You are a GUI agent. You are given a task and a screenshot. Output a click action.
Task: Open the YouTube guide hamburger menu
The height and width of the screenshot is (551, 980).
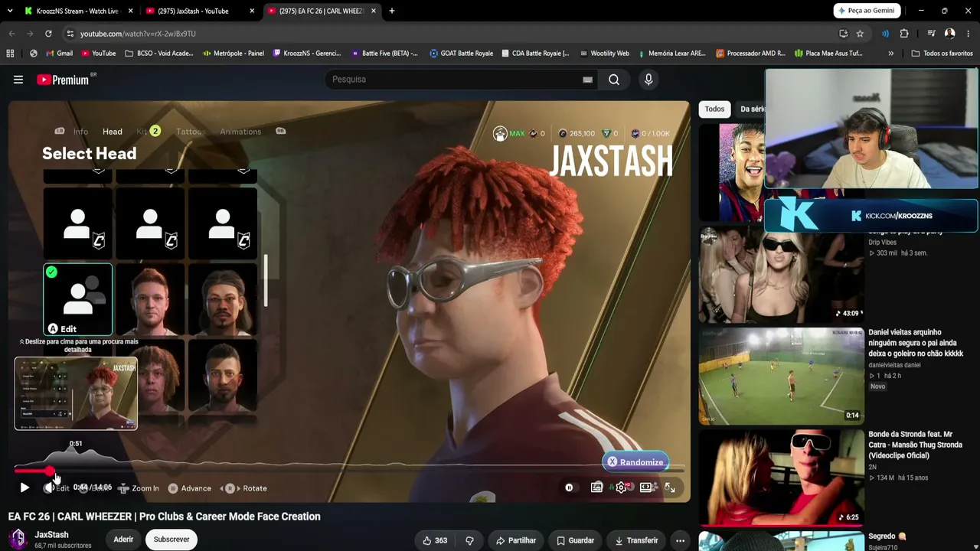coord(18,80)
